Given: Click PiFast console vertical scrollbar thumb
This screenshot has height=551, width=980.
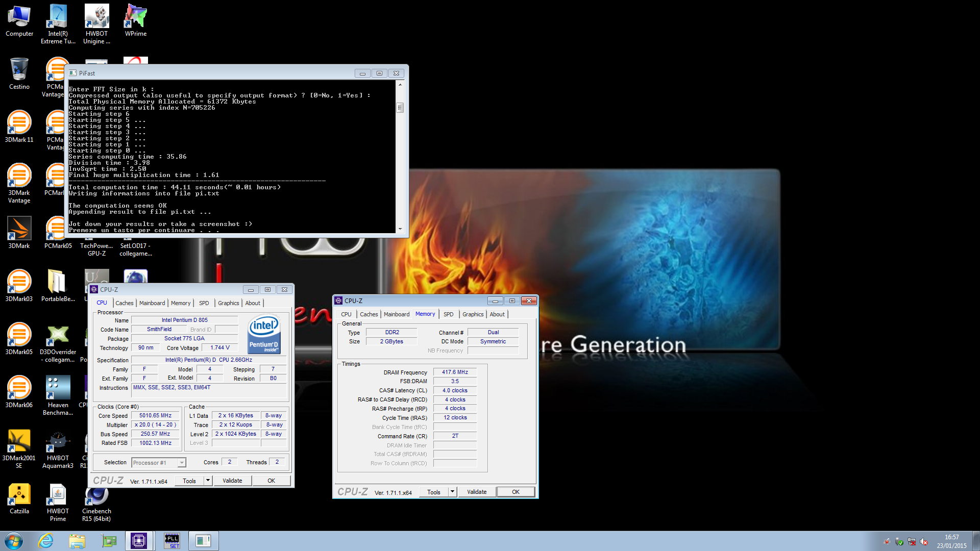Looking at the screenshot, I should click(x=400, y=108).
